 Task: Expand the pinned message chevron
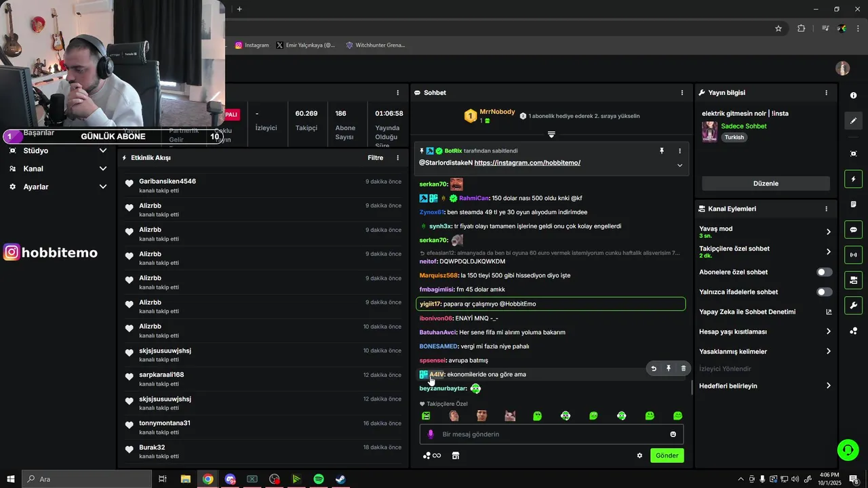tap(679, 165)
